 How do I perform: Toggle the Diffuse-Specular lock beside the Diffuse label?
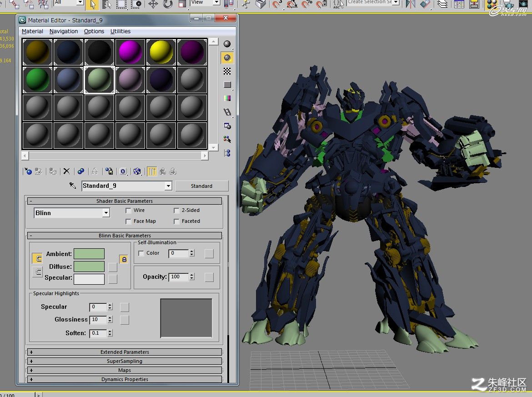(x=37, y=272)
